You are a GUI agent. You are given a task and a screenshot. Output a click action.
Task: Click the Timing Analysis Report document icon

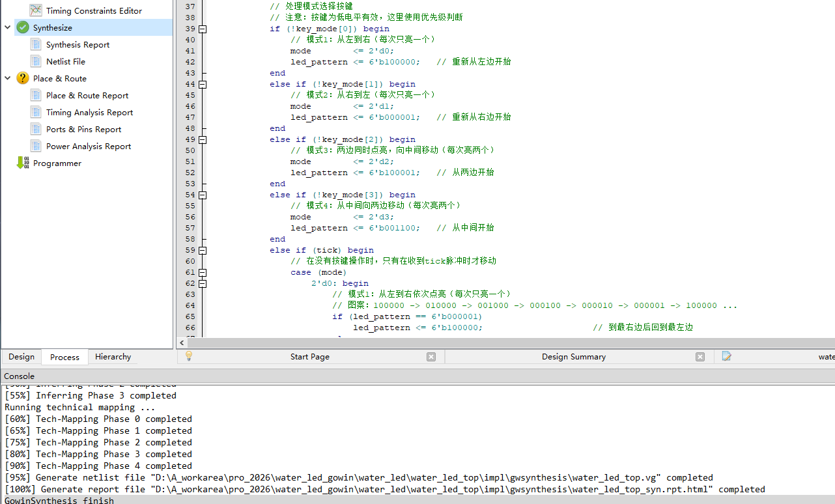36,112
